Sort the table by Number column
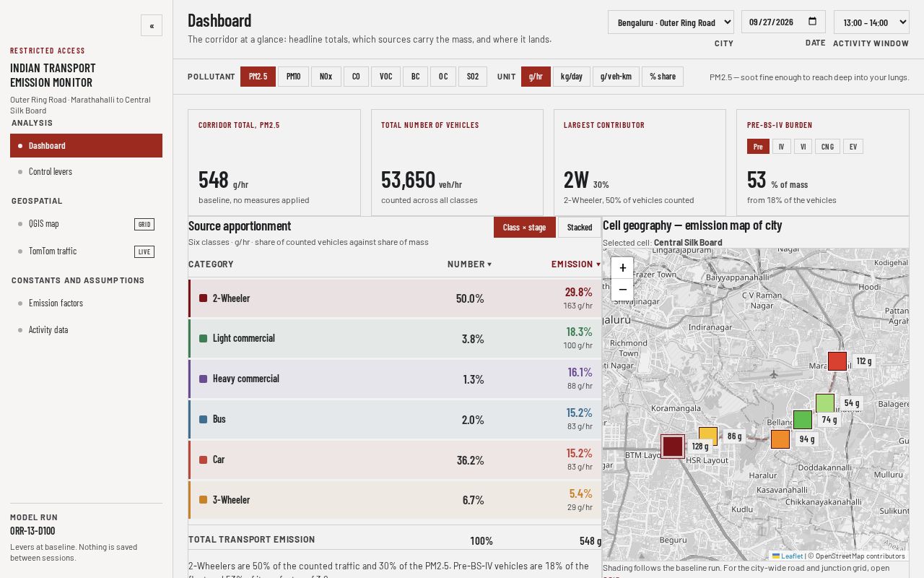The height and width of the screenshot is (578, 924). click(469, 264)
